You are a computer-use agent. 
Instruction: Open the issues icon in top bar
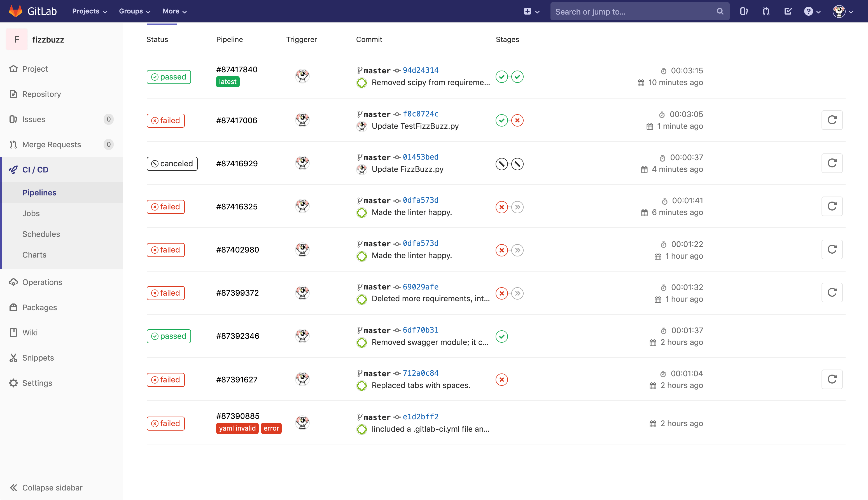pos(744,11)
